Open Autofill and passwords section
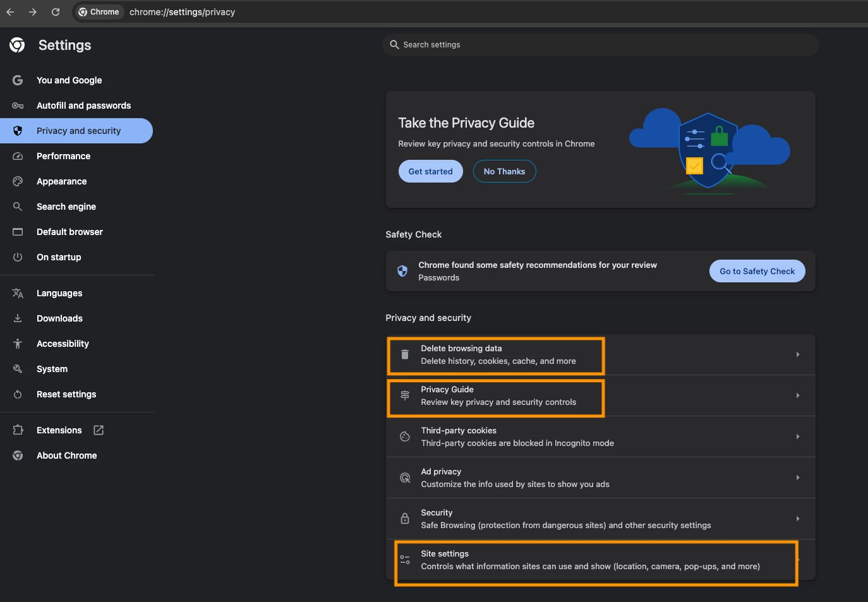The width and height of the screenshot is (868, 602). tap(76, 105)
